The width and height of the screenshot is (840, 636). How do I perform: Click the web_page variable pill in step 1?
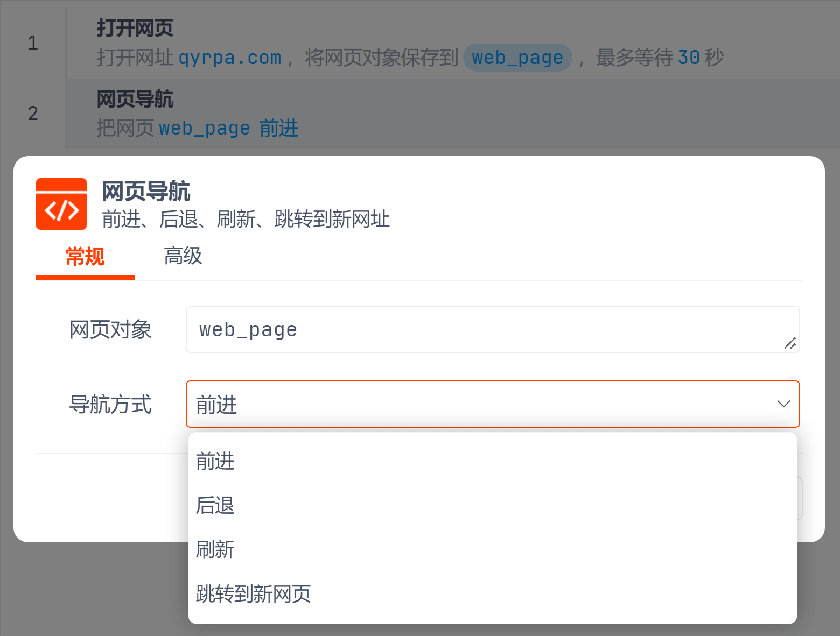(x=517, y=58)
